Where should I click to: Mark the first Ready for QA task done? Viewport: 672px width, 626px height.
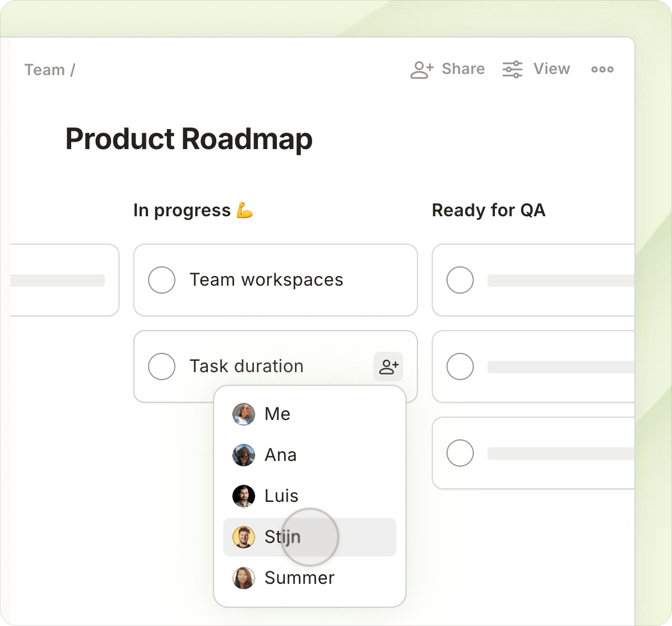coord(460,280)
